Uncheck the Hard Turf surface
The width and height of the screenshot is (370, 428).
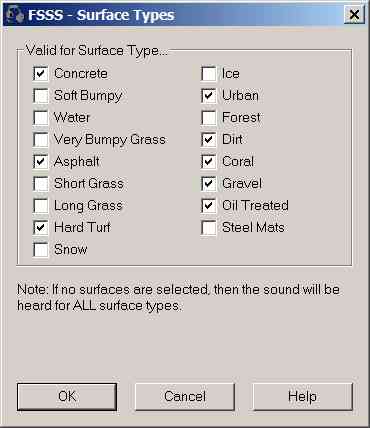tap(41, 228)
